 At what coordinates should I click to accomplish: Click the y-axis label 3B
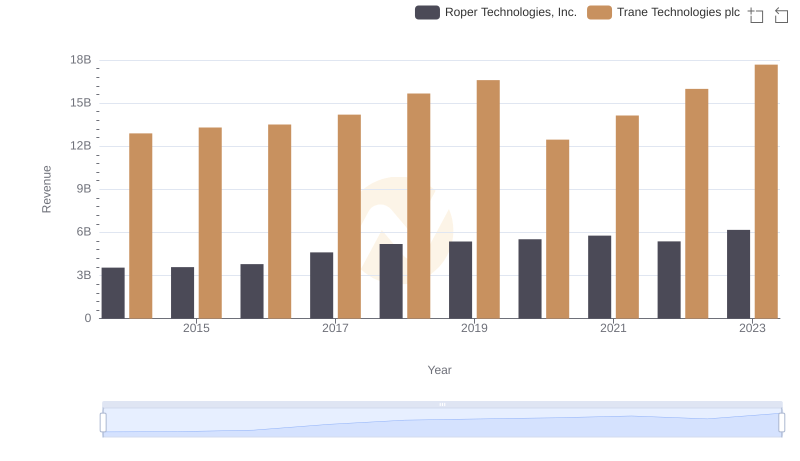pos(84,275)
